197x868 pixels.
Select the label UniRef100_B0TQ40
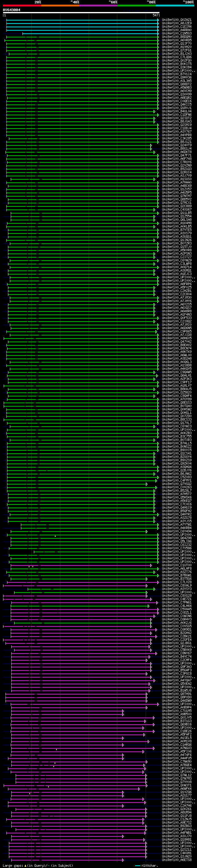click(x=176, y=406)
